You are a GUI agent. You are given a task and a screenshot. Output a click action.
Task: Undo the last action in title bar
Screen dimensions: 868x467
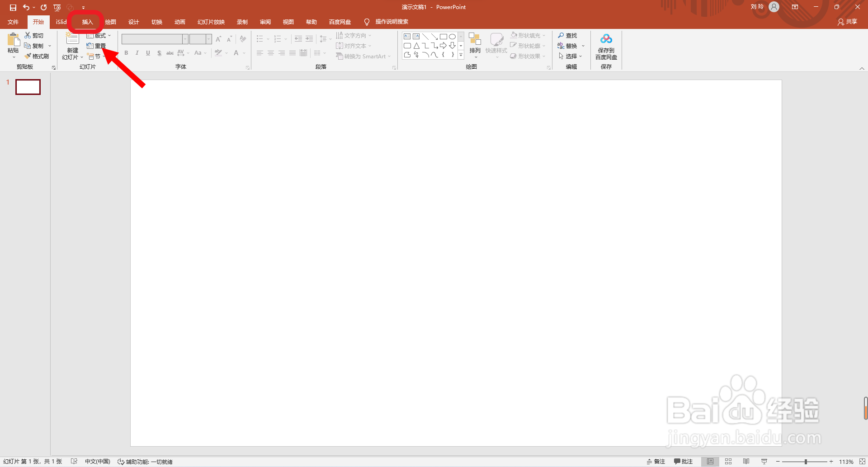(26, 7)
